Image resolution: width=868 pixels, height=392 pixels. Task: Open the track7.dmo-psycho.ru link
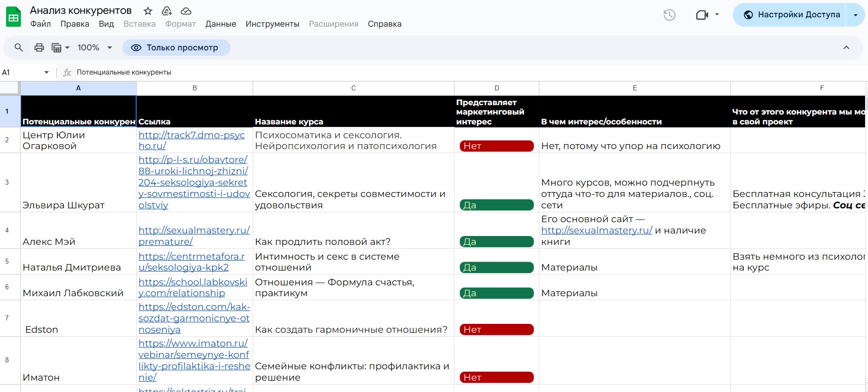tap(191, 140)
